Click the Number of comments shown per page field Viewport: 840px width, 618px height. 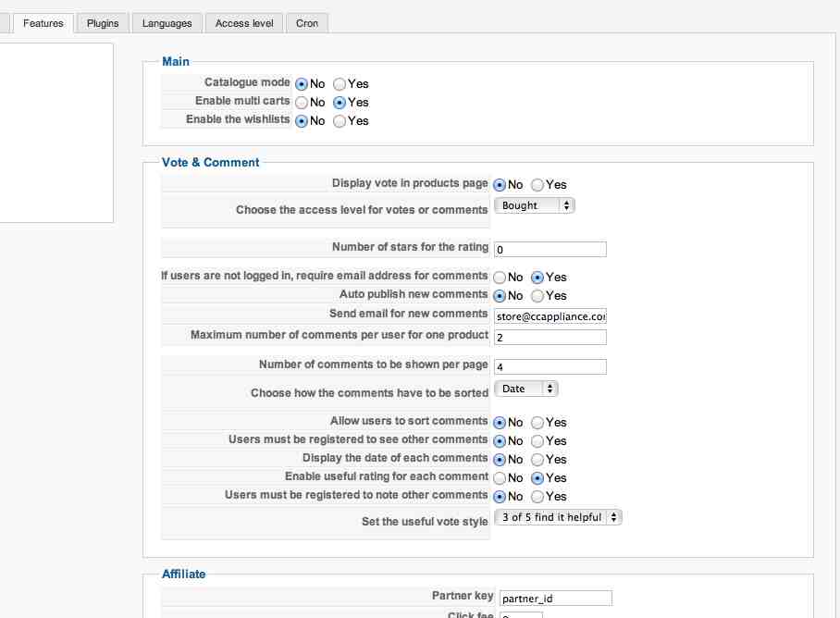tap(550, 367)
